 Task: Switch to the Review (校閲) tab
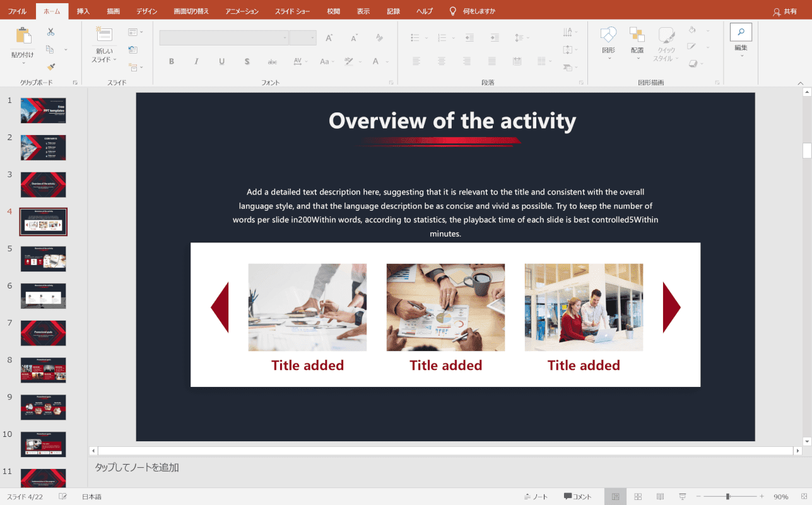334,11
